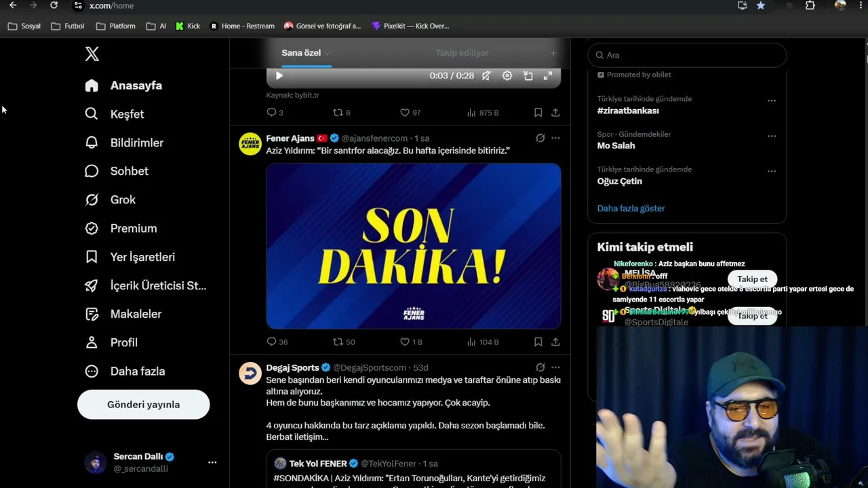Bookmark the Fener Ajans post

(x=538, y=342)
